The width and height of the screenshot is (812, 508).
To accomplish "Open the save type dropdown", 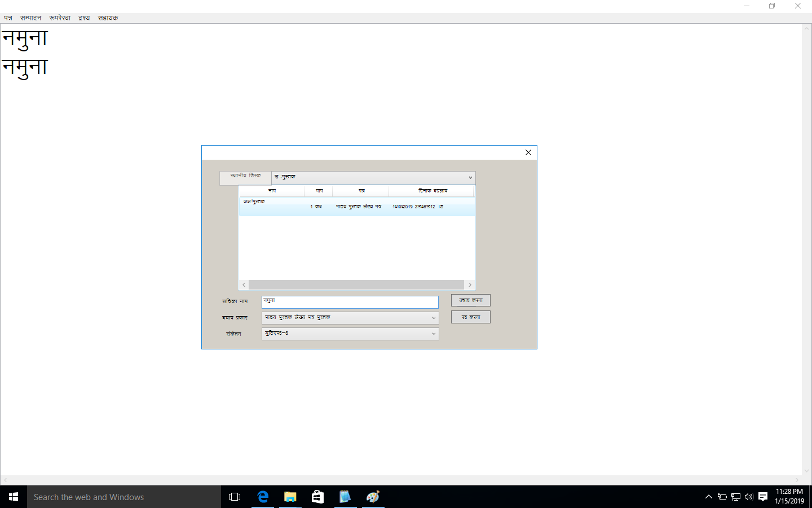I will pos(433,318).
